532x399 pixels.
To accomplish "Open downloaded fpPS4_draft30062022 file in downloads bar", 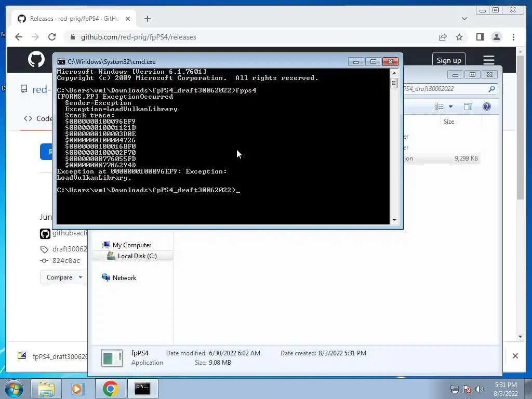I will click(x=52, y=356).
